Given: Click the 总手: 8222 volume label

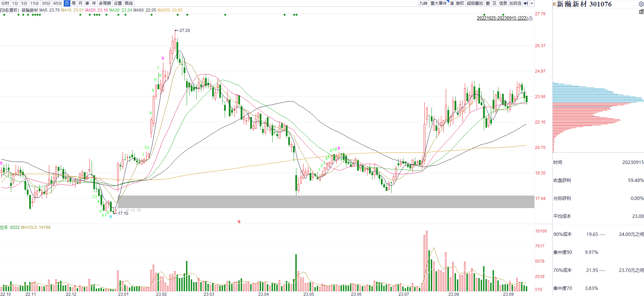Looking at the screenshot, I should [x=10, y=227].
